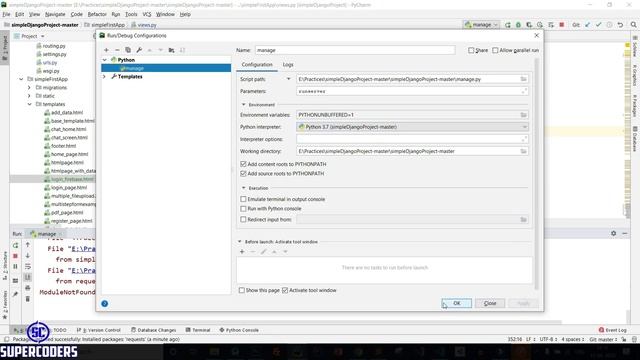Open the edit templates wrench icon
This screenshot has height=360, width=640.
coord(139,50)
